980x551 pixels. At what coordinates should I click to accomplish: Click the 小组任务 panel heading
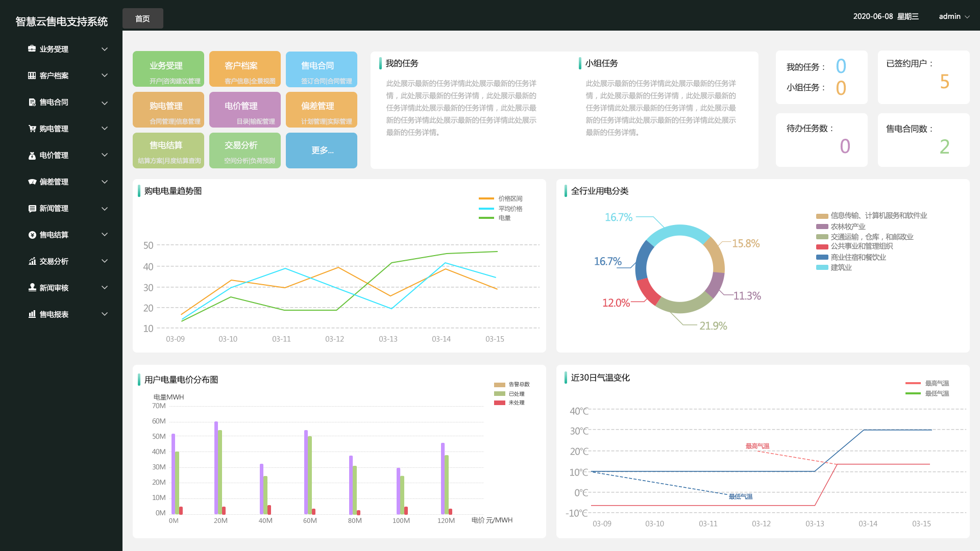tap(601, 63)
